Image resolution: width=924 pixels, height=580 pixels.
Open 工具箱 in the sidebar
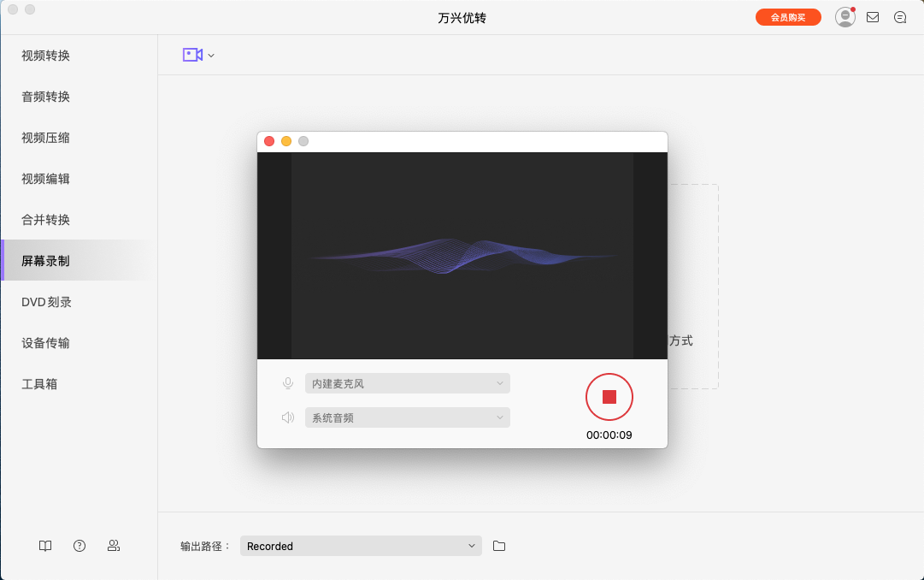click(x=38, y=383)
